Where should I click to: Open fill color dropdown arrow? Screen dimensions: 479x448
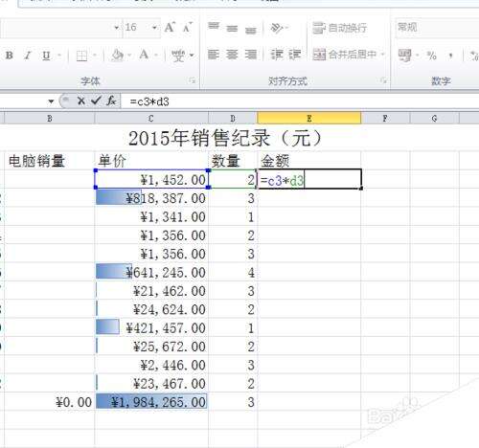tap(129, 56)
